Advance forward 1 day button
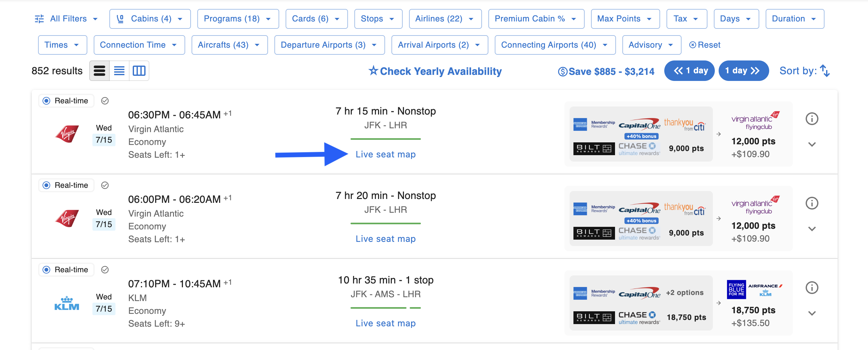The height and width of the screenshot is (350, 868). [743, 71]
